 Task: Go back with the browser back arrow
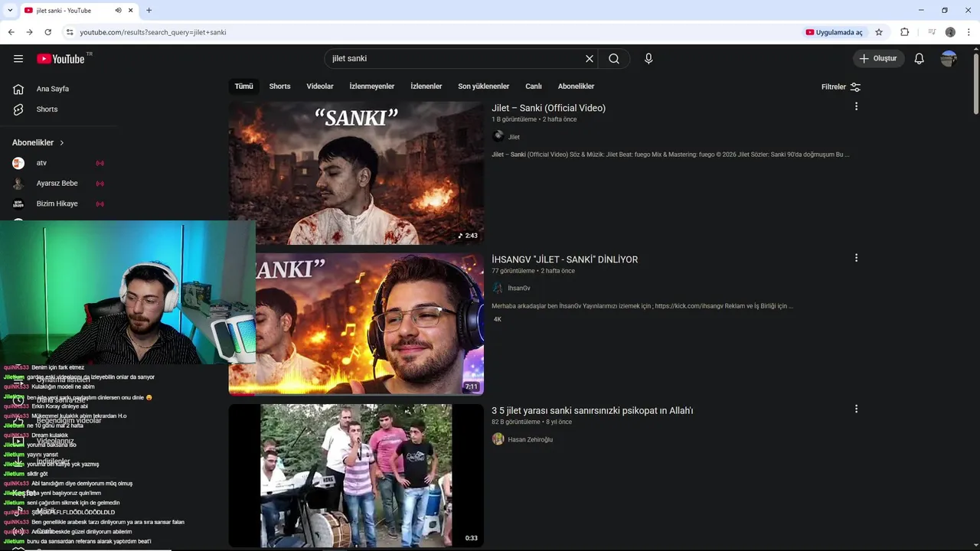pyautogui.click(x=11, y=32)
